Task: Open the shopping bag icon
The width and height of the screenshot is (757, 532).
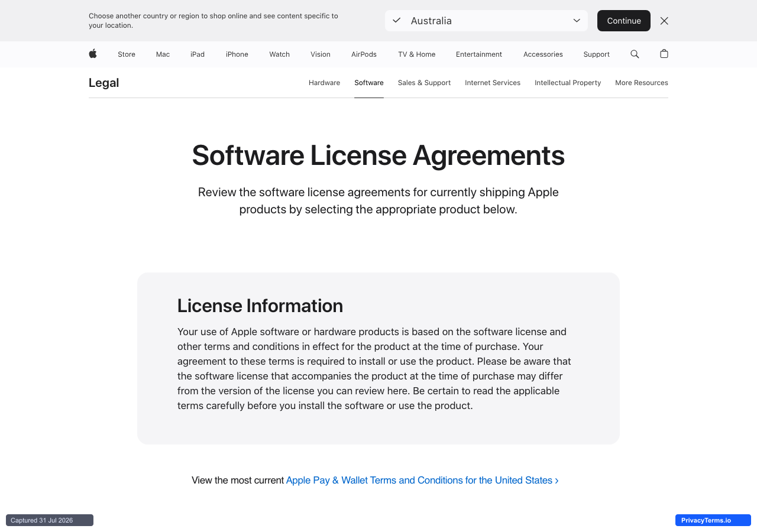Action: tap(664, 54)
